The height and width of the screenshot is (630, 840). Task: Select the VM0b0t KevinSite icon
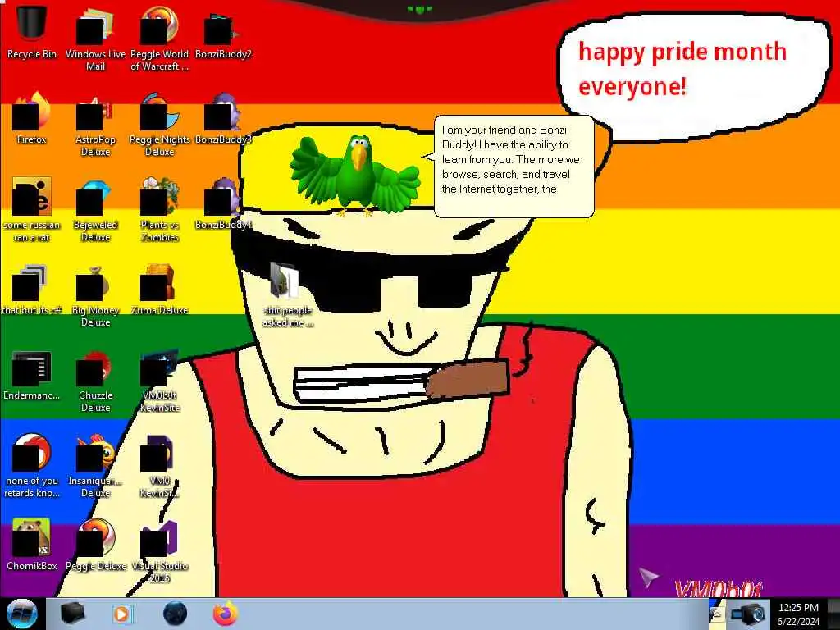click(x=160, y=381)
